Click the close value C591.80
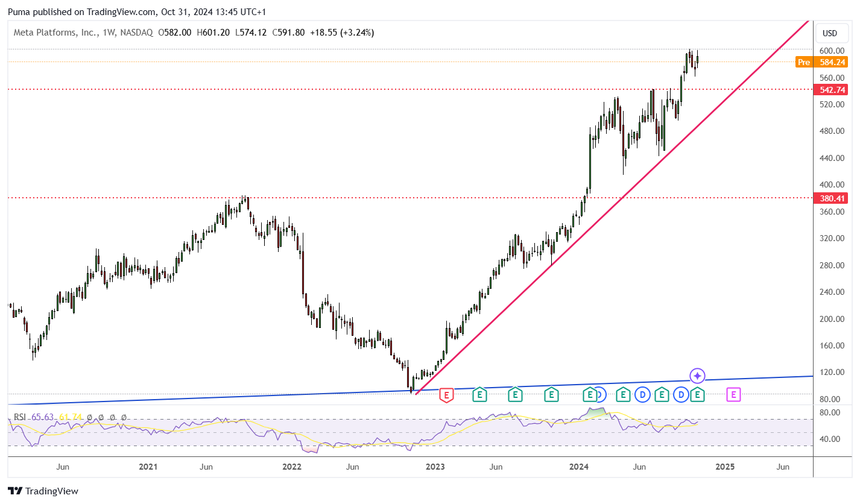This screenshot has width=860, height=504. point(288,33)
